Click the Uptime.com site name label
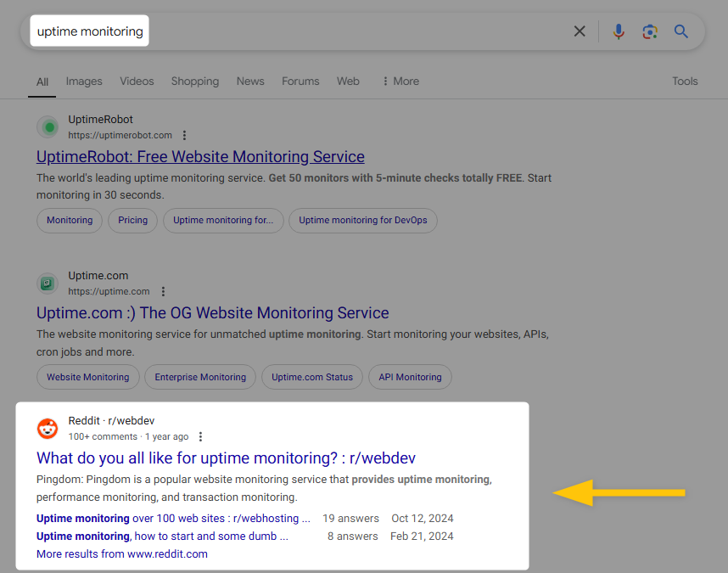Screen dimensions: 728x573 pos(98,276)
